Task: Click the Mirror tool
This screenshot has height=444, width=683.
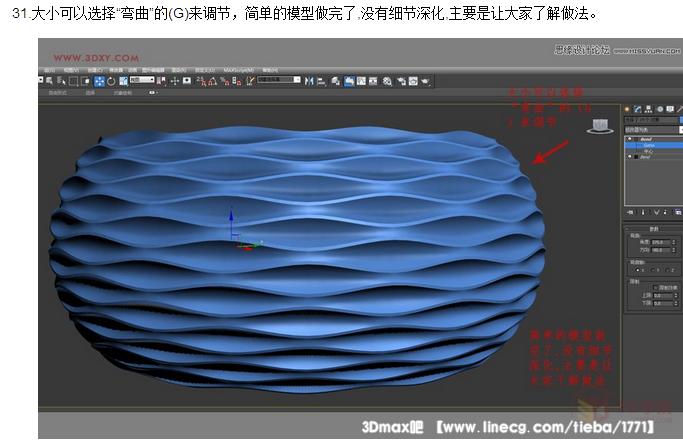Action: pos(309,81)
